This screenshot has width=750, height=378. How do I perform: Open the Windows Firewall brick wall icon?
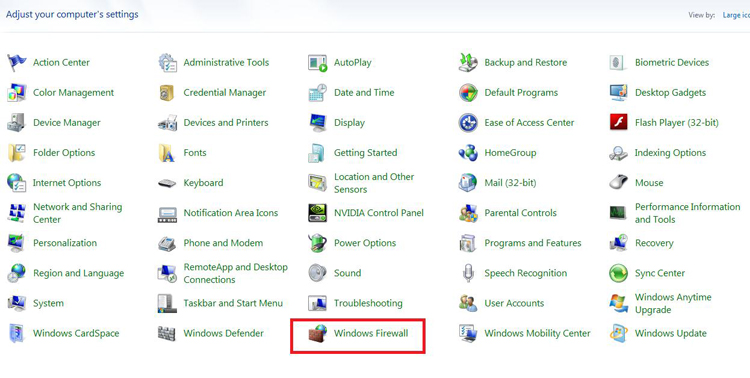(x=318, y=334)
